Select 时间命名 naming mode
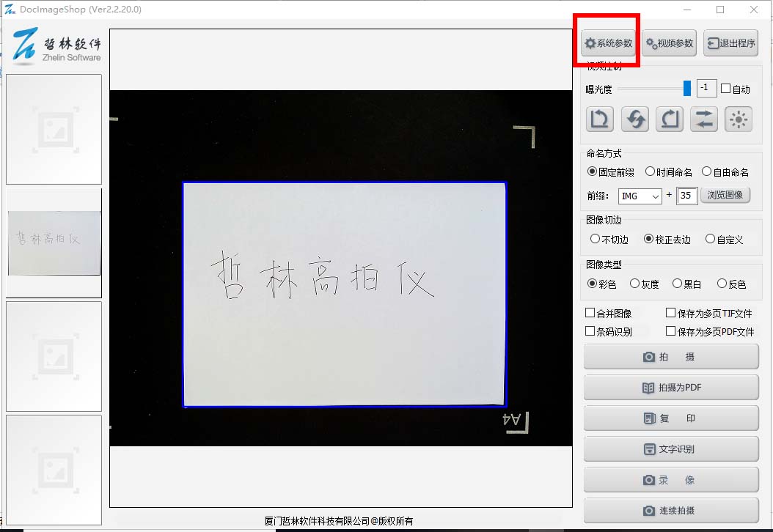 pos(650,171)
